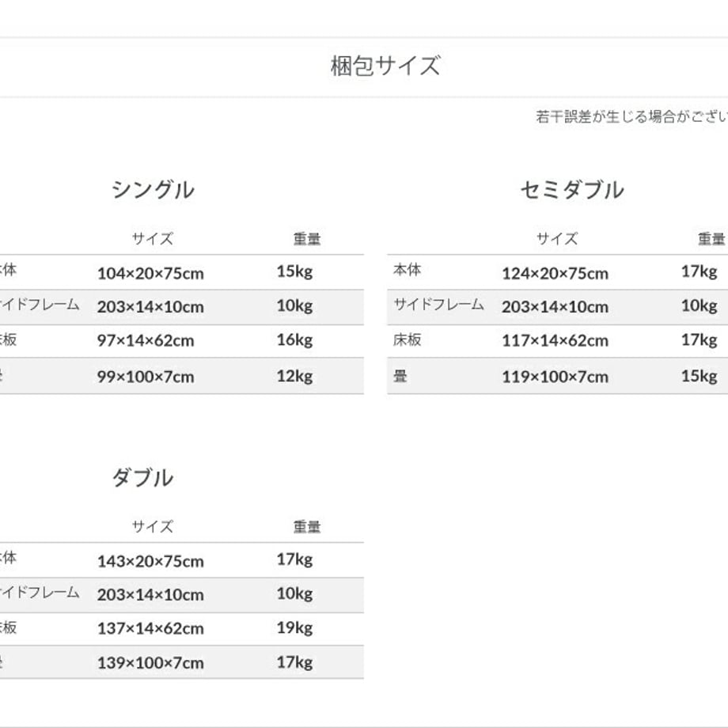Select 10kg in the ダブル table
The height and width of the screenshot is (728, 728).
[x=295, y=593]
